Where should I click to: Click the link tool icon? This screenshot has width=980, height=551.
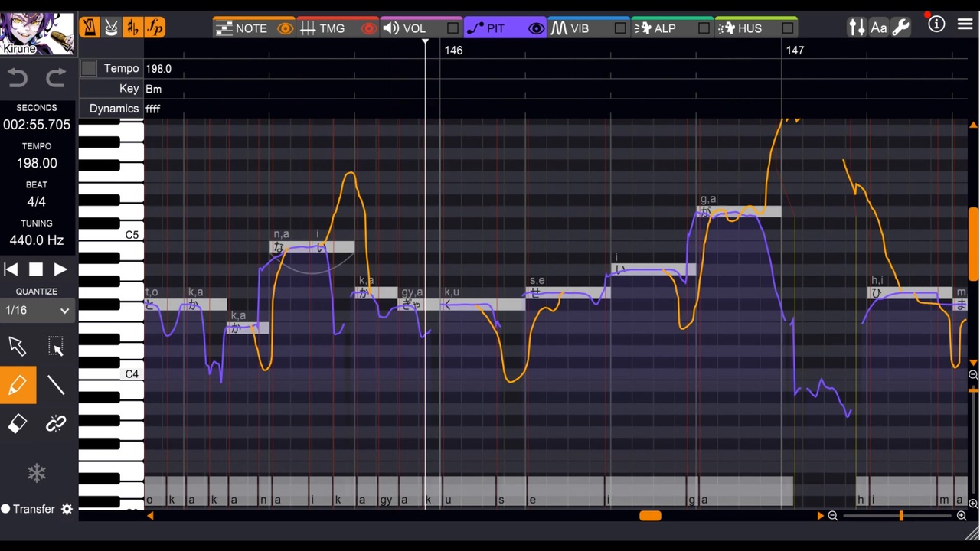click(56, 424)
